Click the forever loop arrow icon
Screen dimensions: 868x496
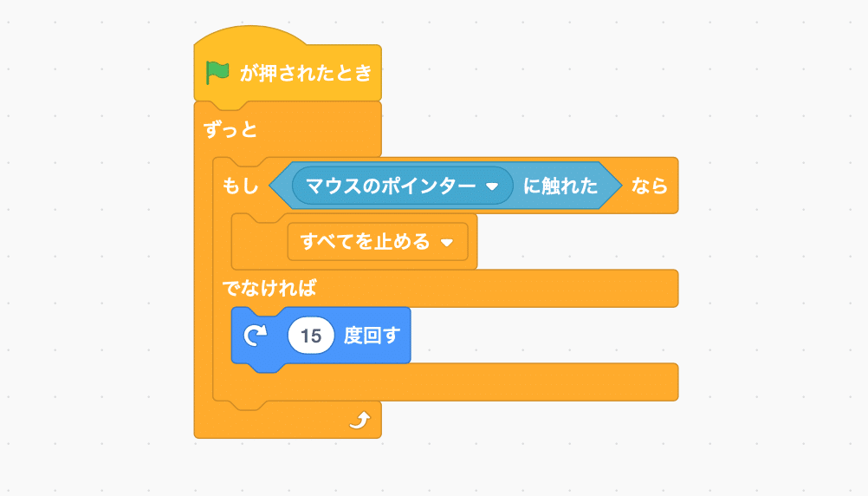(x=360, y=420)
